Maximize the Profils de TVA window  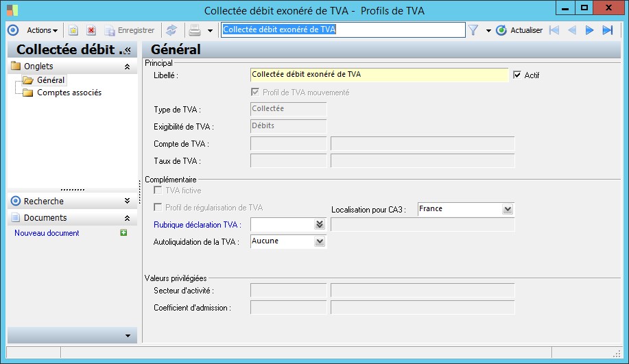[584, 8]
